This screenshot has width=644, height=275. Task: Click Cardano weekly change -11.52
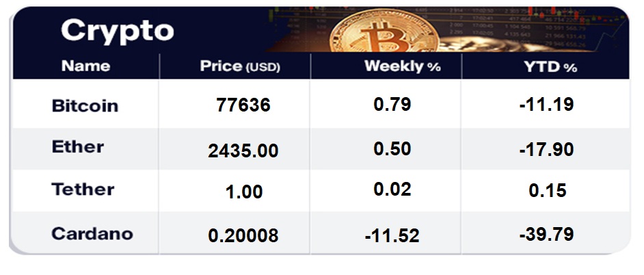pos(392,235)
